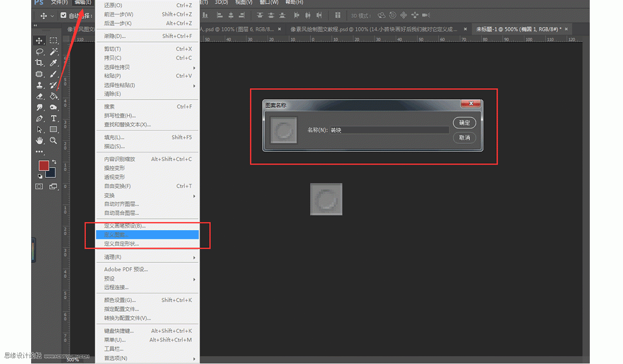Click foreground red color swatch
Screen dimensions: 623x364
click(44, 165)
